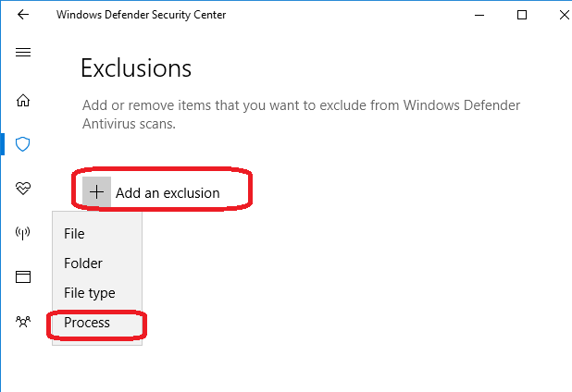The height and width of the screenshot is (392, 572).
Task: Close the Windows Defender Security Center window
Action: 564,15
